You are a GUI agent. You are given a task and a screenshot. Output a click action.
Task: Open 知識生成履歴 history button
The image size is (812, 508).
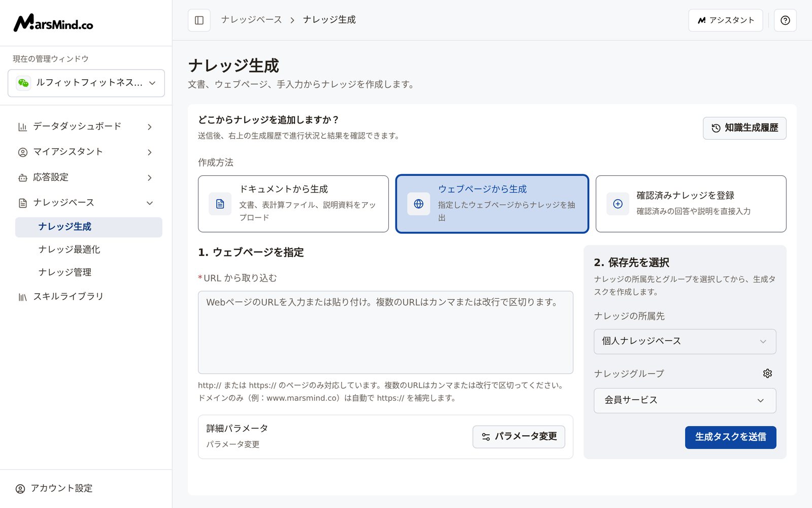pos(745,128)
